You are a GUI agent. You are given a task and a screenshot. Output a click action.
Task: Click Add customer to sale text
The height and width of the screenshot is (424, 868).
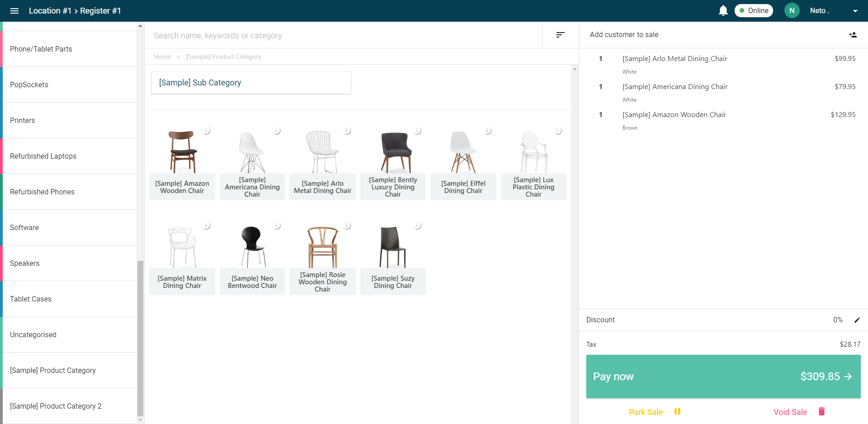click(624, 35)
